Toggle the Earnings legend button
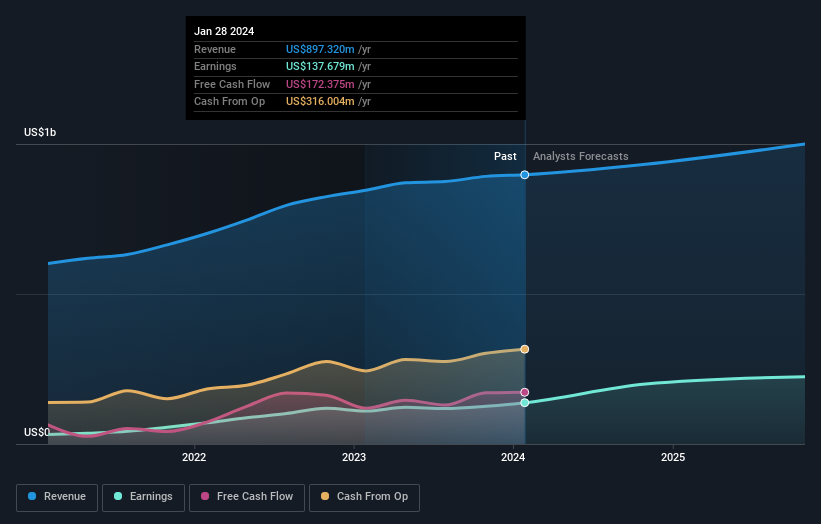Viewport: 821px width, 524px height. point(143,497)
